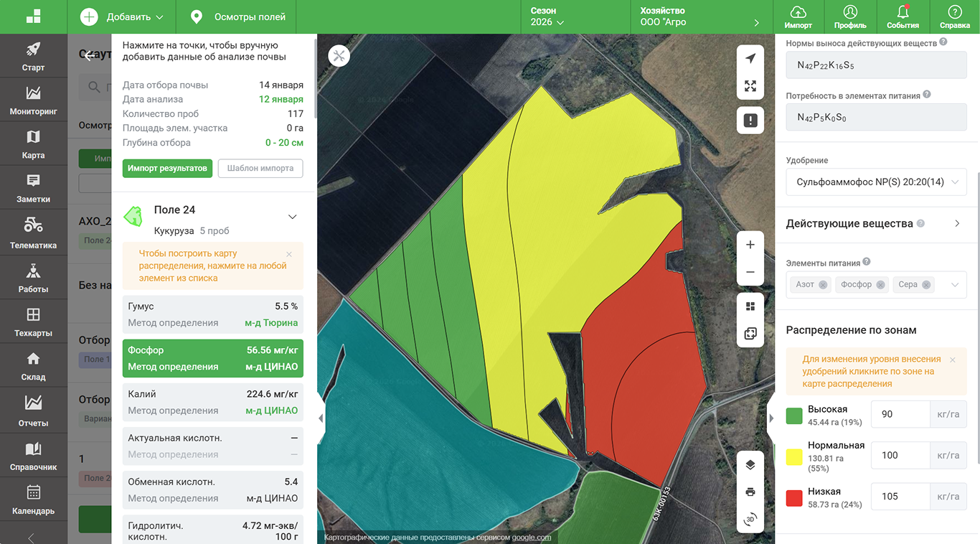Image resolution: width=980 pixels, height=544 pixels.
Task: Click Шаблон импорта button
Action: pyautogui.click(x=260, y=169)
